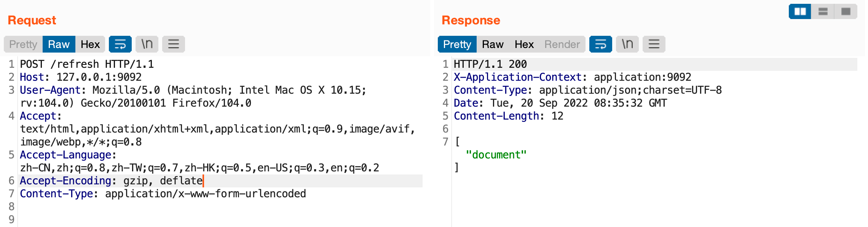Select the Request Raw tab
Image resolution: width=868 pixels, height=227 pixels.
pos(59,44)
